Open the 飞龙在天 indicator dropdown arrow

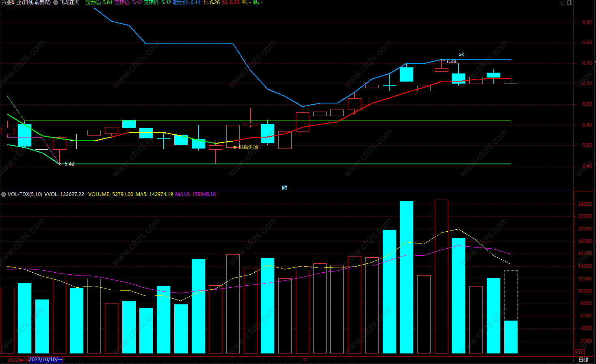click(x=56, y=2)
